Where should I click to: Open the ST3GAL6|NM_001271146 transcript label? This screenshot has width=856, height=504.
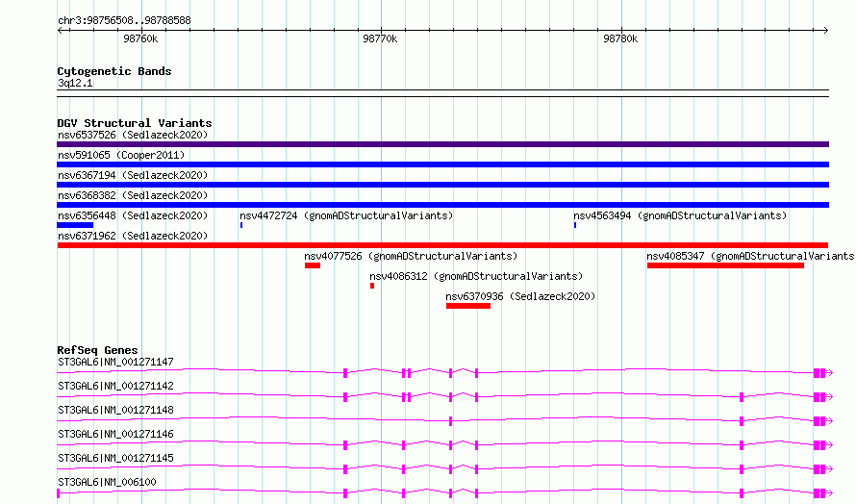coord(115,434)
